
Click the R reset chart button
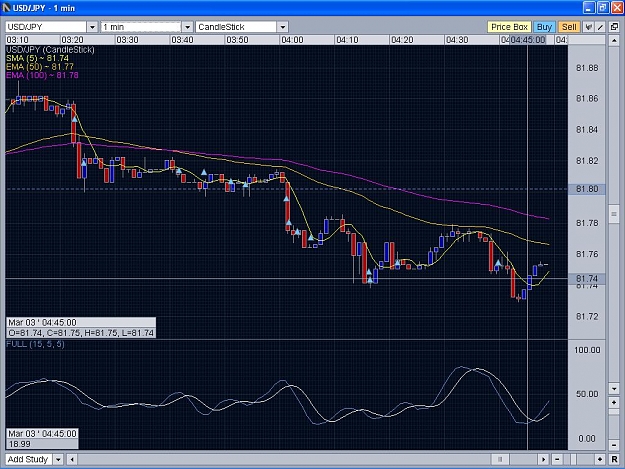(615, 459)
